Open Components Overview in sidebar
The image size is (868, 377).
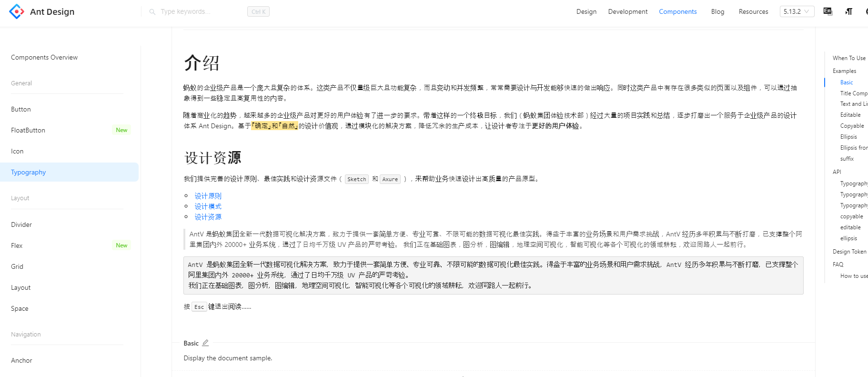tap(44, 57)
